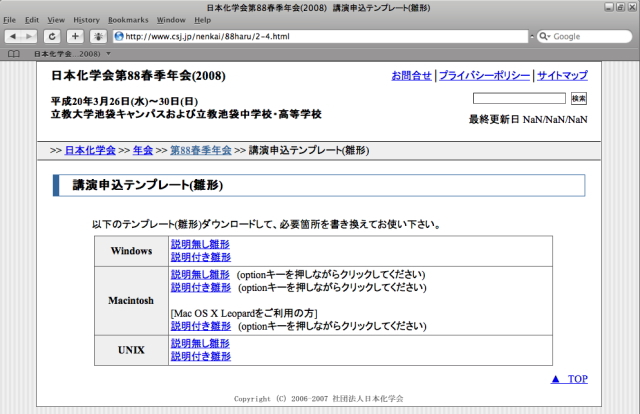The width and height of the screenshot is (640, 414).
Task: Expand the 日本化学会 bookmark folder dropdown
Action: click(108, 53)
